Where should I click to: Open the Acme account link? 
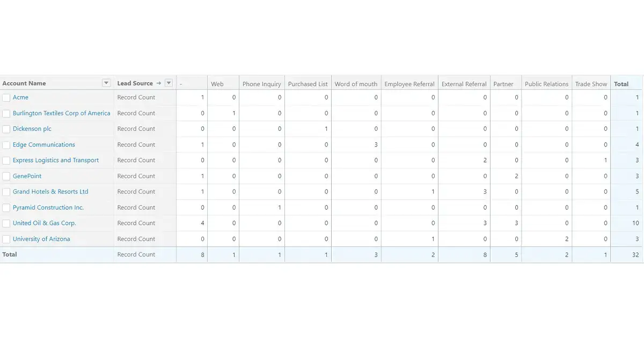[21, 97]
